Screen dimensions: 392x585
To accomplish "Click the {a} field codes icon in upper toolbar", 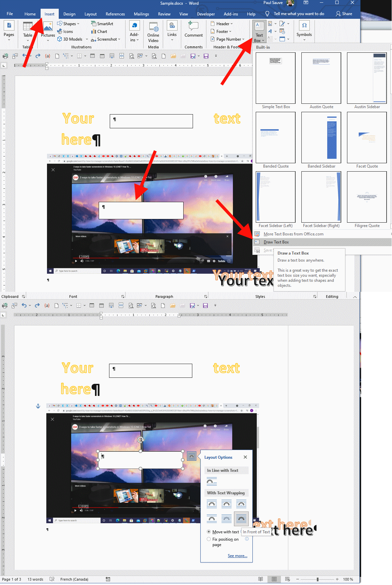I will click(x=48, y=56).
